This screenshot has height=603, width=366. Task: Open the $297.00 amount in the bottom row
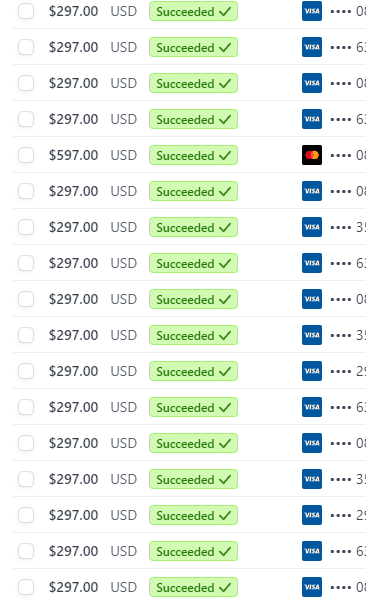[x=73, y=587]
